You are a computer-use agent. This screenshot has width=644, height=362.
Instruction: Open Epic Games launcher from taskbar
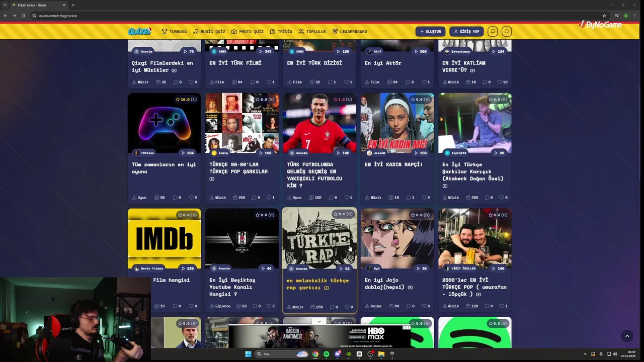(x=392, y=354)
